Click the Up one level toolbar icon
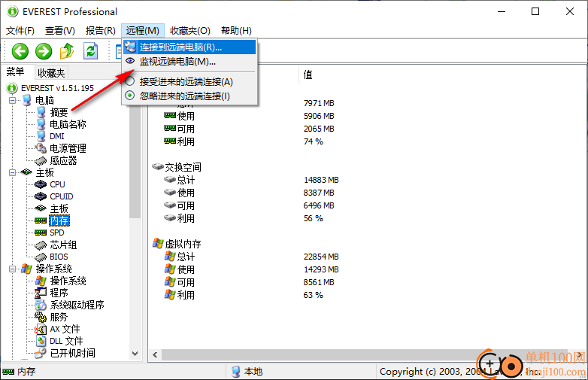 coord(67,51)
